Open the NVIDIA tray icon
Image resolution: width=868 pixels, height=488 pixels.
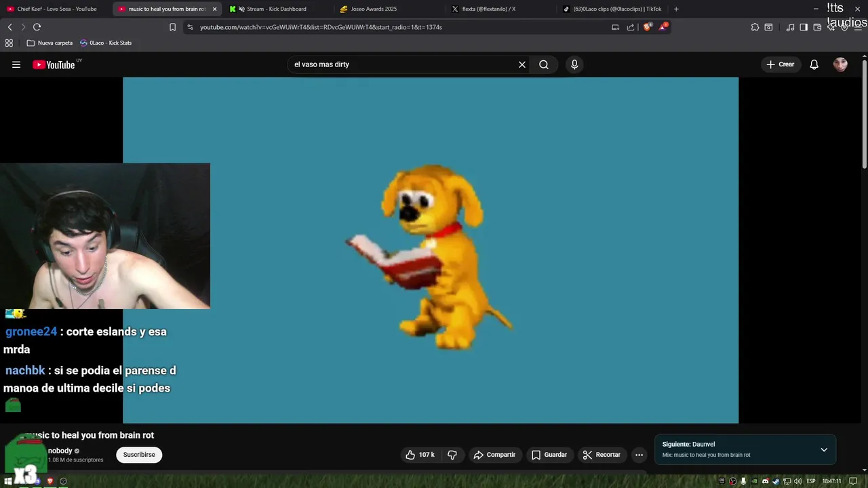click(x=755, y=481)
